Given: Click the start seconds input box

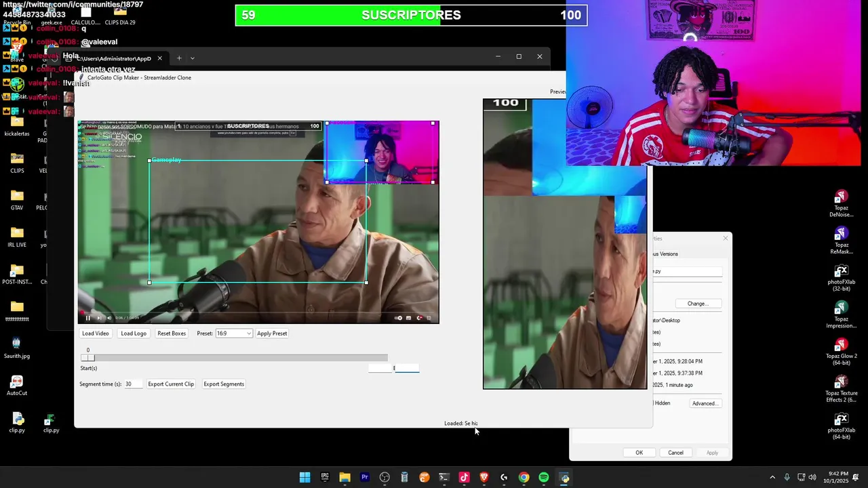Looking at the screenshot, I should click(380, 368).
